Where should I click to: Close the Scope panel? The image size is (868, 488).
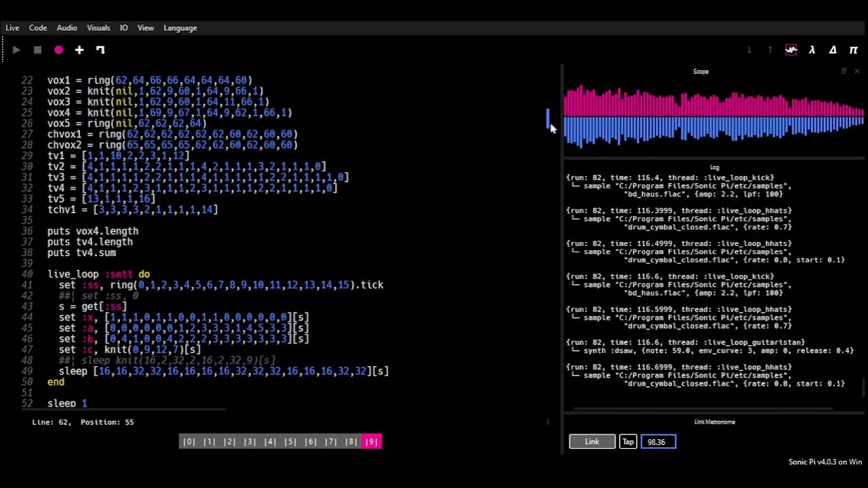856,71
